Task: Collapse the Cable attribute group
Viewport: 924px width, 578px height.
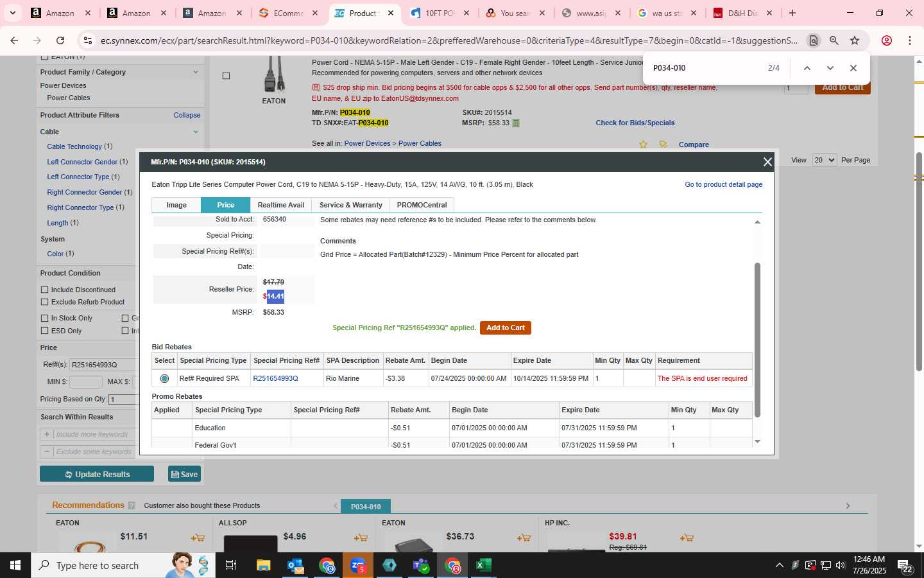Action: (196, 132)
